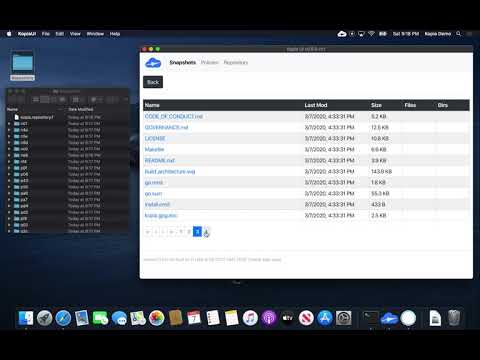480x360 pixels.
Task: Expand the last visible folder in Finder list
Action: click(9, 231)
